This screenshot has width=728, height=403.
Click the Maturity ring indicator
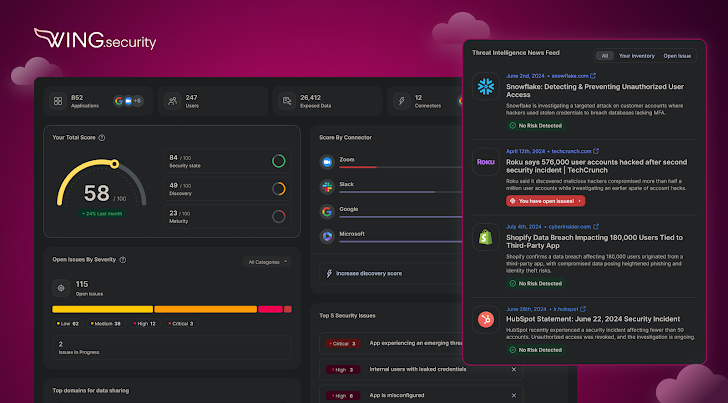(279, 216)
